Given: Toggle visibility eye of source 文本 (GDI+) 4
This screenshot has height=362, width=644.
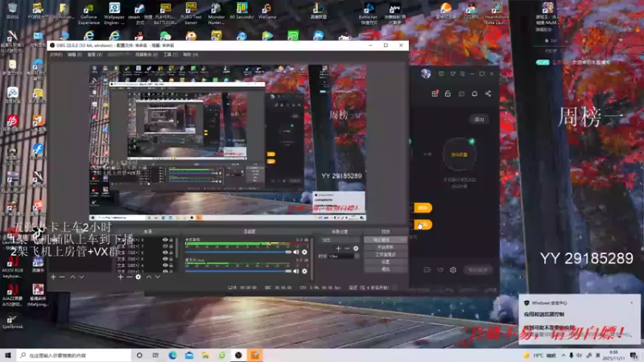Looking at the screenshot, I should click(x=165, y=265).
